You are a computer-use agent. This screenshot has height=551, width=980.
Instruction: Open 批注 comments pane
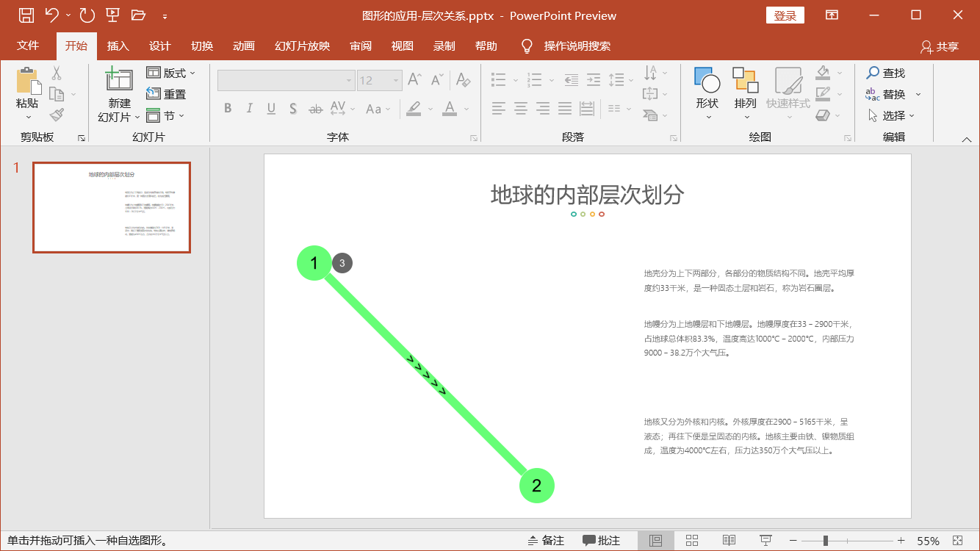point(601,541)
